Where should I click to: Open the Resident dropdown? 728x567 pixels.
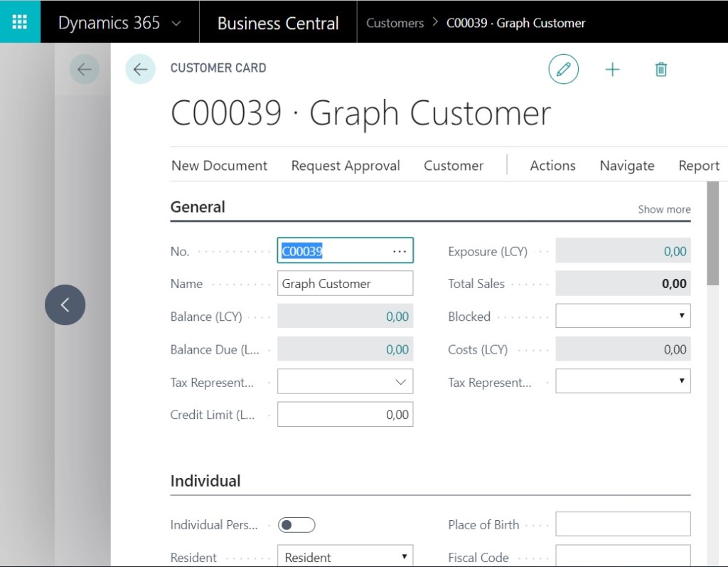(x=345, y=556)
